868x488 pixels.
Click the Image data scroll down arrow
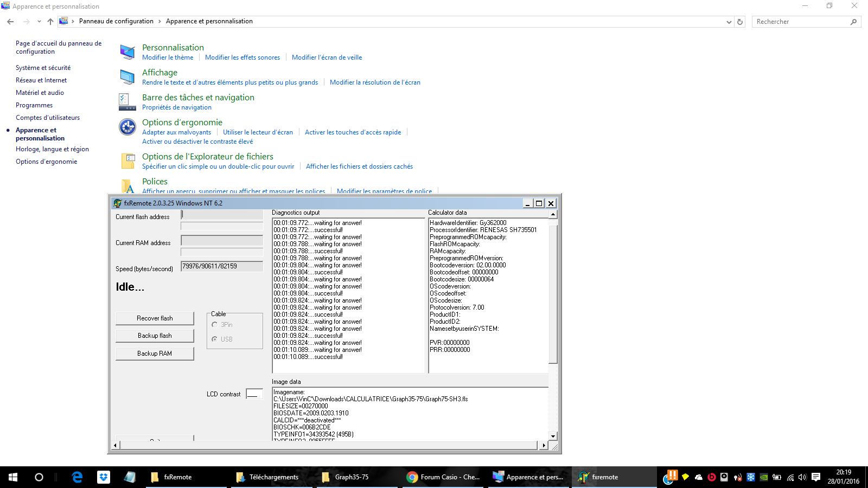(553, 436)
